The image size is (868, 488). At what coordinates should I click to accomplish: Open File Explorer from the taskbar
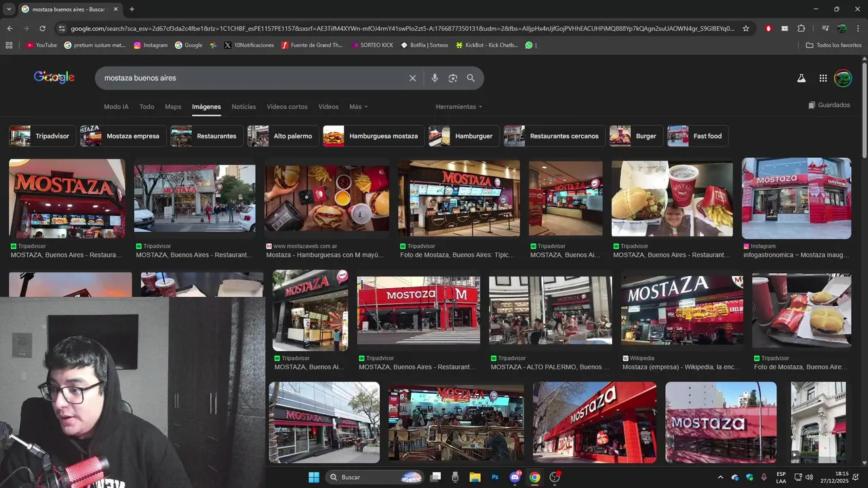pyautogui.click(x=475, y=477)
